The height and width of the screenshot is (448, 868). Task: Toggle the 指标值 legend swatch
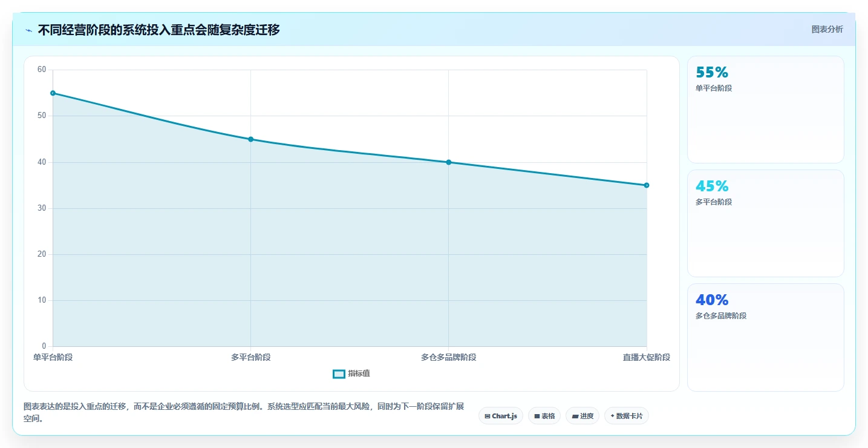(x=339, y=374)
